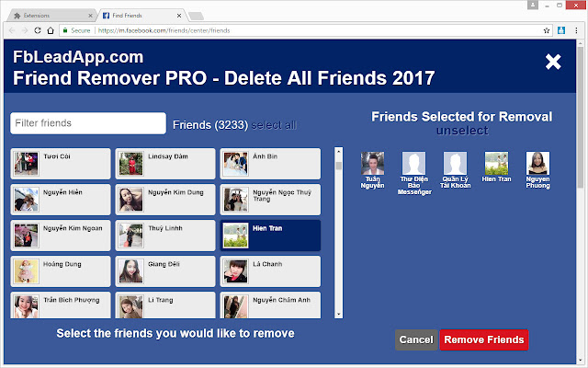Click the Cancel button
The image size is (588, 368).
tap(416, 339)
